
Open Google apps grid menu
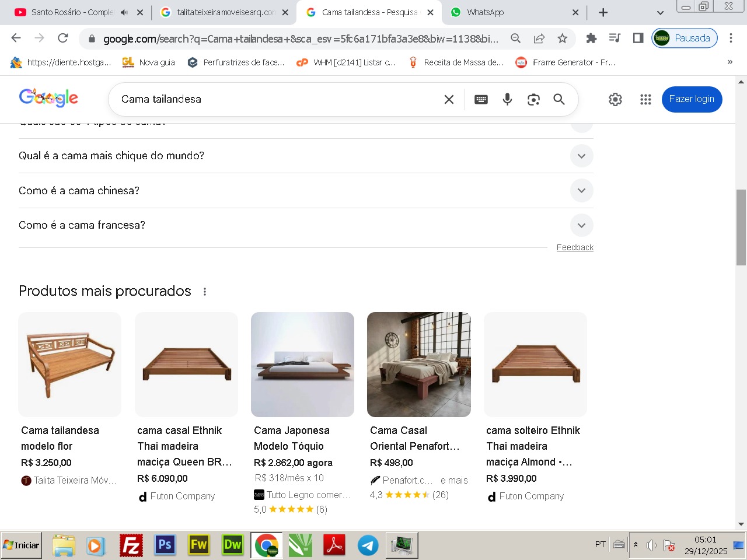tap(645, 99)
